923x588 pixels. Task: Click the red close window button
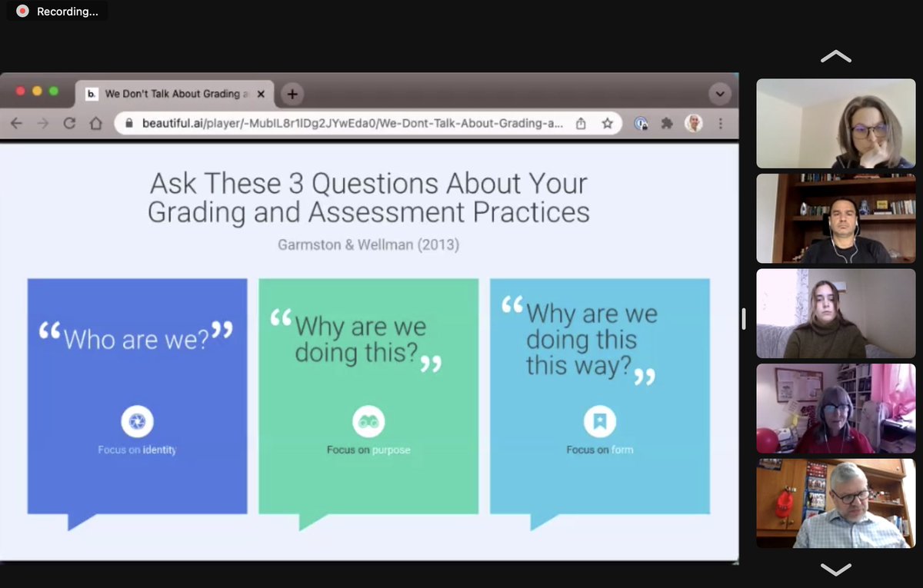point(21,91)
